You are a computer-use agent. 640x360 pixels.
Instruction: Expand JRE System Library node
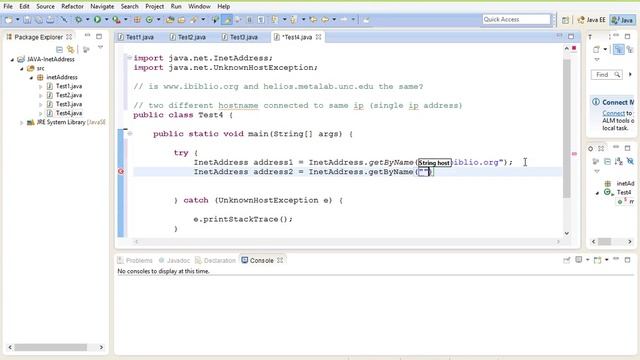22,122
